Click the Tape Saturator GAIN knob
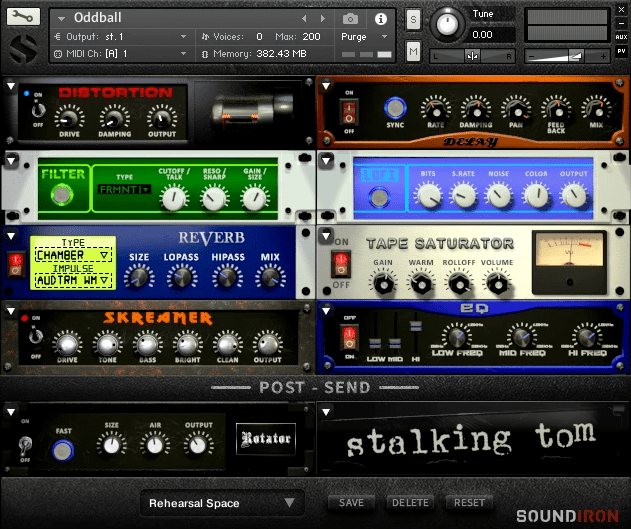This screenshot has width=631, height=529. [x=383, y=283]
